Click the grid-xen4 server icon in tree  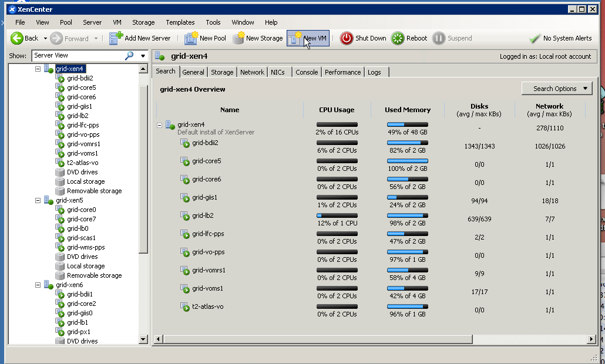pyautogui.click(x=49, y=69)
